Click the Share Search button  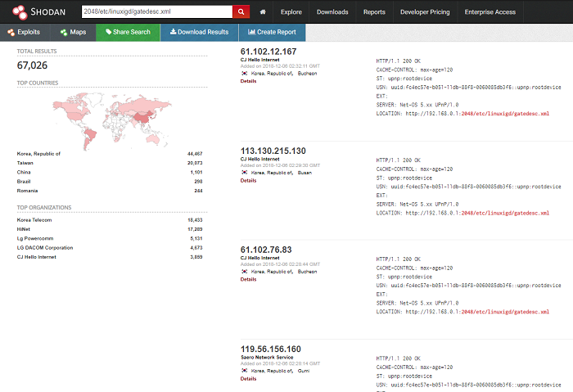128,32
